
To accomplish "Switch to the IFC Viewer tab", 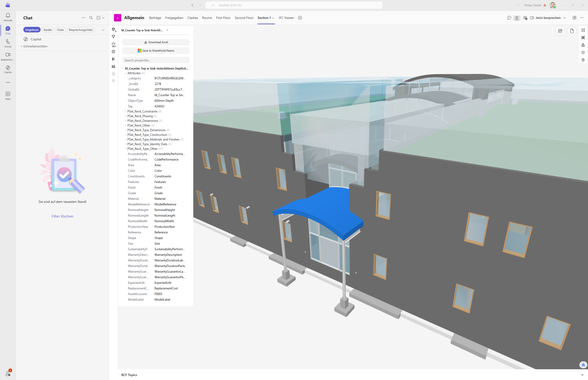I will pos(286,18).
